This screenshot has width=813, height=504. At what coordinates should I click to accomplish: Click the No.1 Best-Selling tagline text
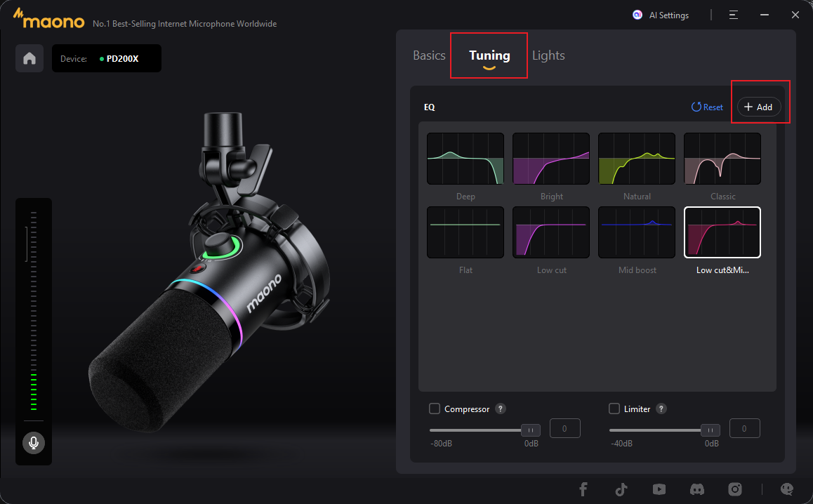coord(185,24)
